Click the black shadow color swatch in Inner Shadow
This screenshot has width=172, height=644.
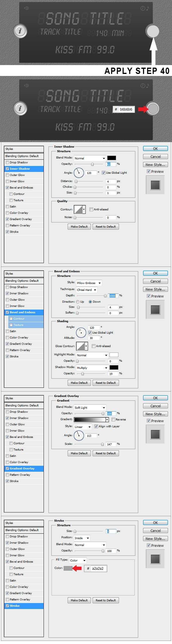click(112, 158)
